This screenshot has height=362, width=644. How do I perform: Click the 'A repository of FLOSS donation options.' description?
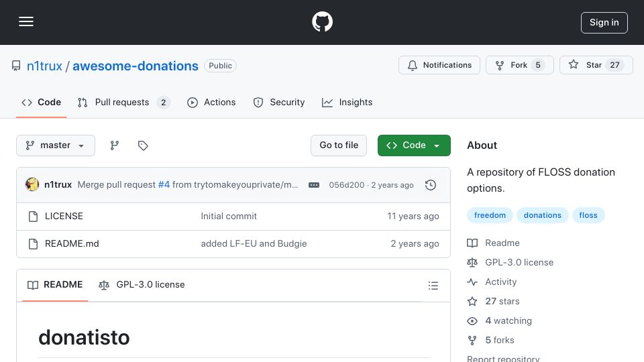point(541,180)
